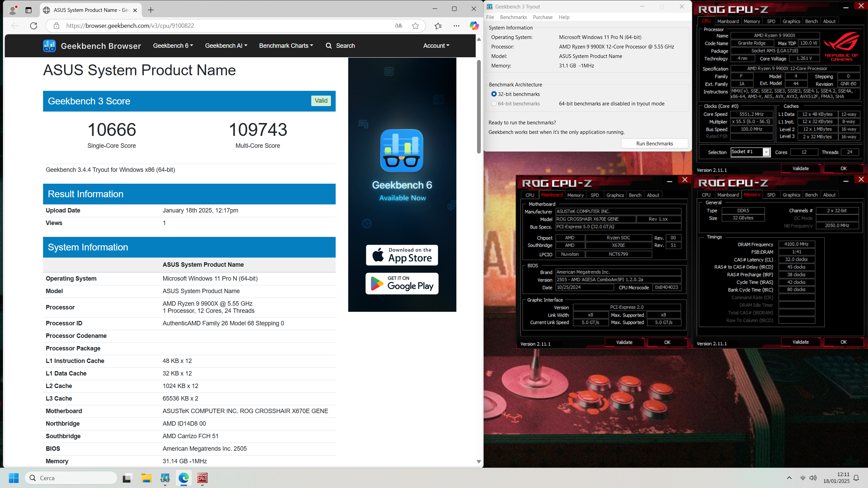Open Benchmarks menu in Geekbench 3 Tryout
The width and height of the screenshot is (868, 488).
[513, 17]
